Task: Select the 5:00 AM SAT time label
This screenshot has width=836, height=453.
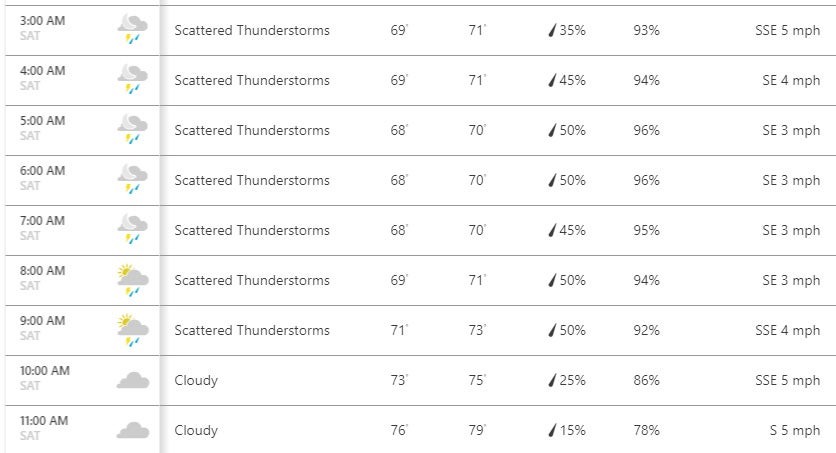Action: point(42,128)
